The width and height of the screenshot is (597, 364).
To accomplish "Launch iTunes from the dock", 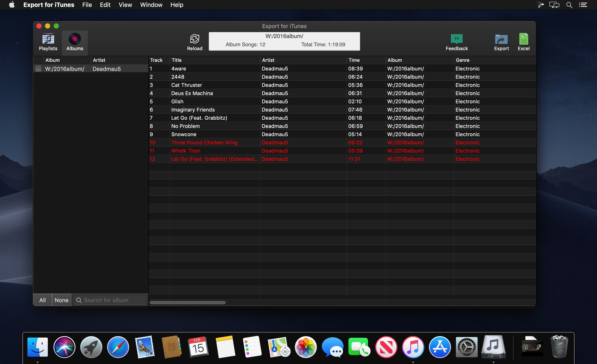I will (413, 347).
